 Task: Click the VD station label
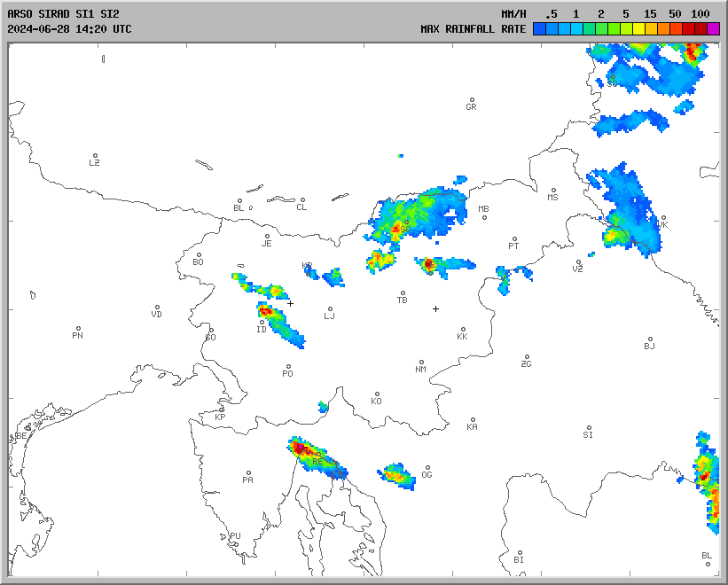(156, 315)
